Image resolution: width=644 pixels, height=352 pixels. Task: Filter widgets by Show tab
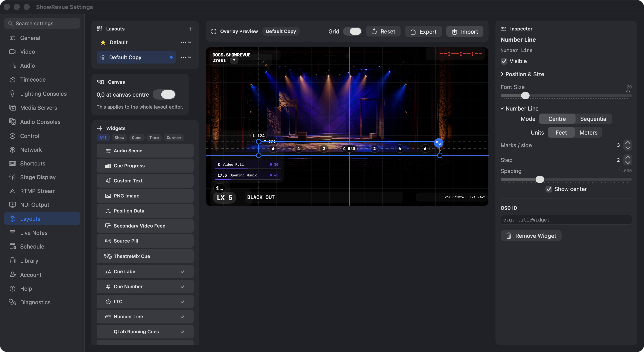(119, 138)
